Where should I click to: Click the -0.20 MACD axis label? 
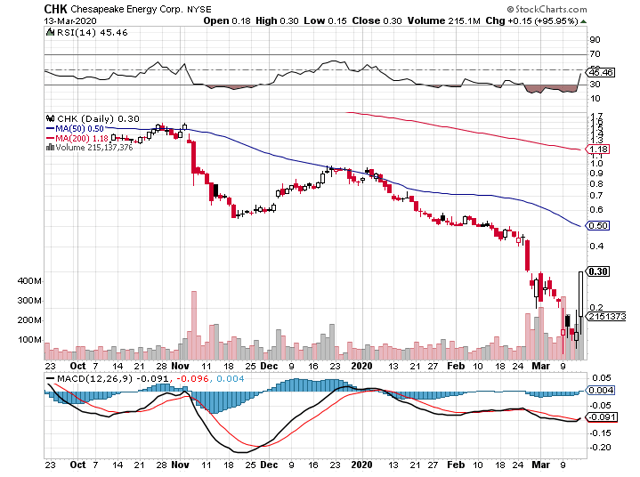[602, 448]
